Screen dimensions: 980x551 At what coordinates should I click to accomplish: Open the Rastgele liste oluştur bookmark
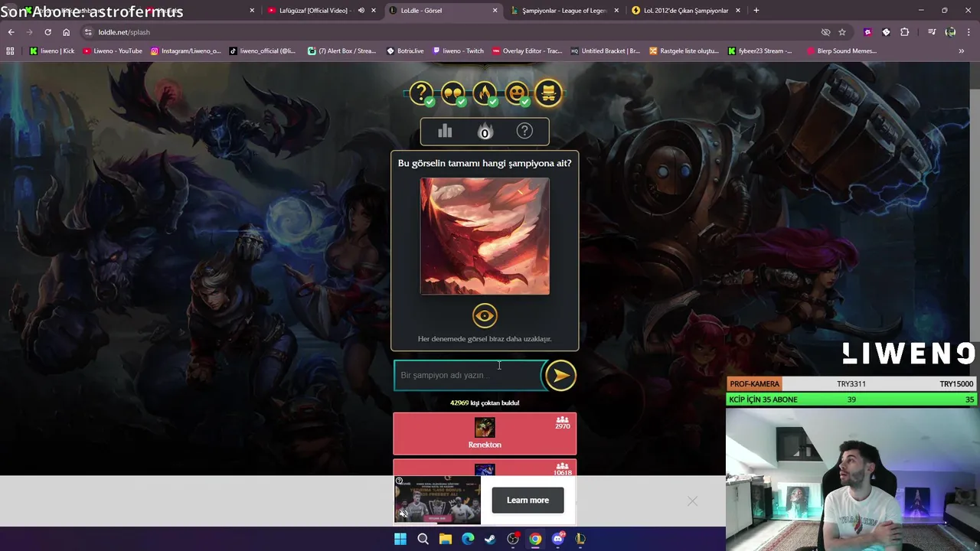(684, 51)
